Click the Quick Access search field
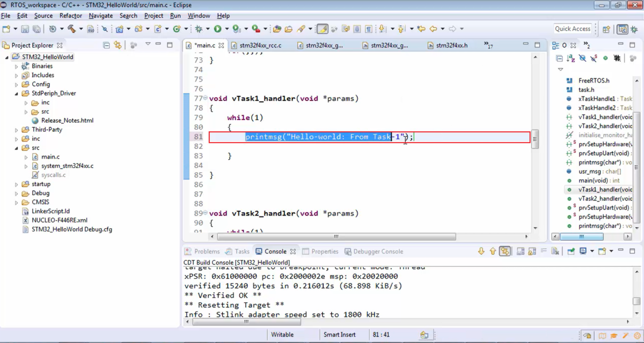Screen dimensions: 644x343 [573, 29]
